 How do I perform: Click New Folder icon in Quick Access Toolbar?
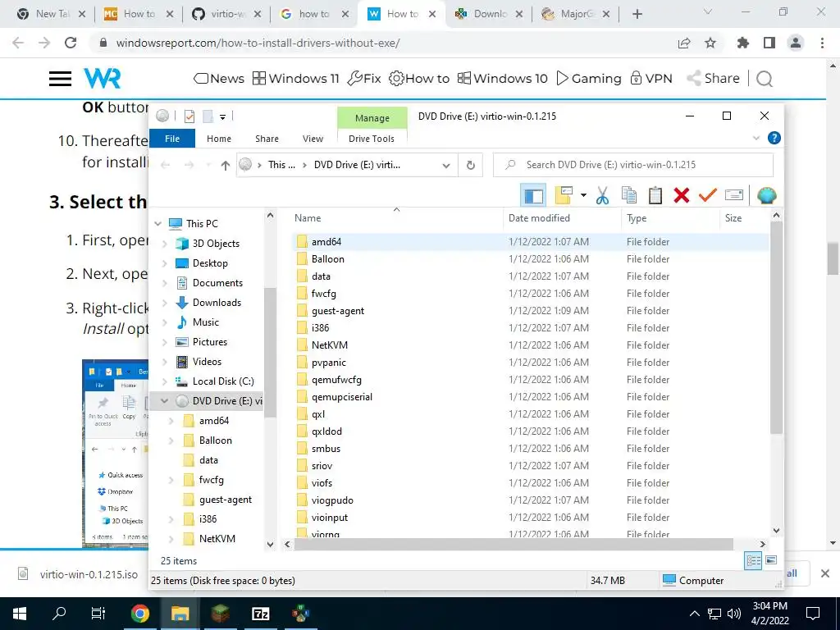[x=208, y=116]
